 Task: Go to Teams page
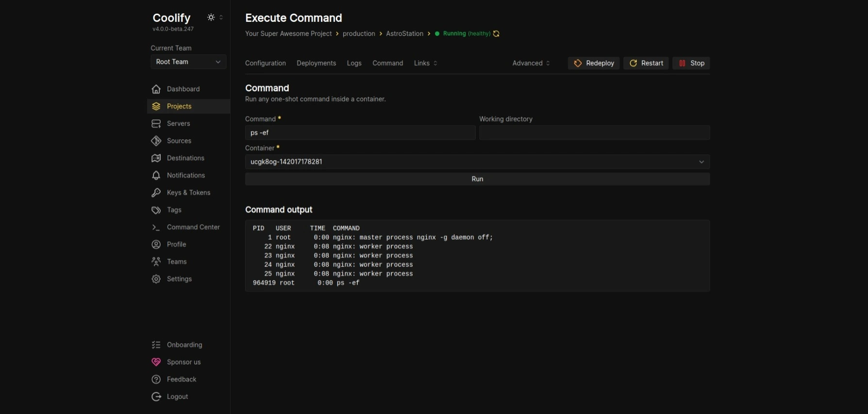tap(188, 262)
